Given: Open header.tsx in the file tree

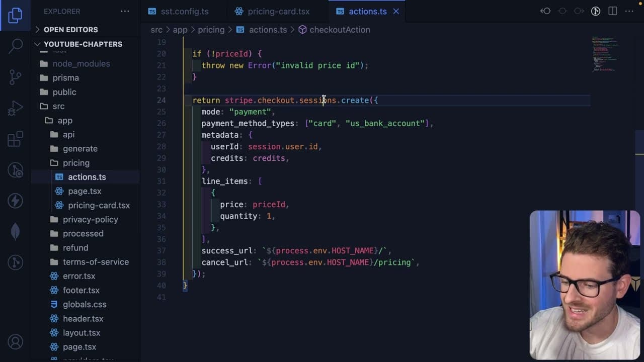Looking at the screenshot, I should [x=83, y=319].
